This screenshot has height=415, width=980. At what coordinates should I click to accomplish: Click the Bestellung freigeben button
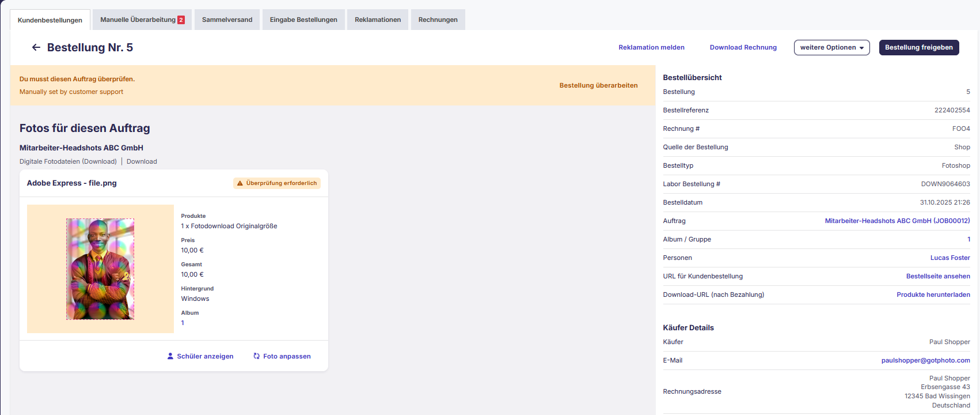[919, 47]
